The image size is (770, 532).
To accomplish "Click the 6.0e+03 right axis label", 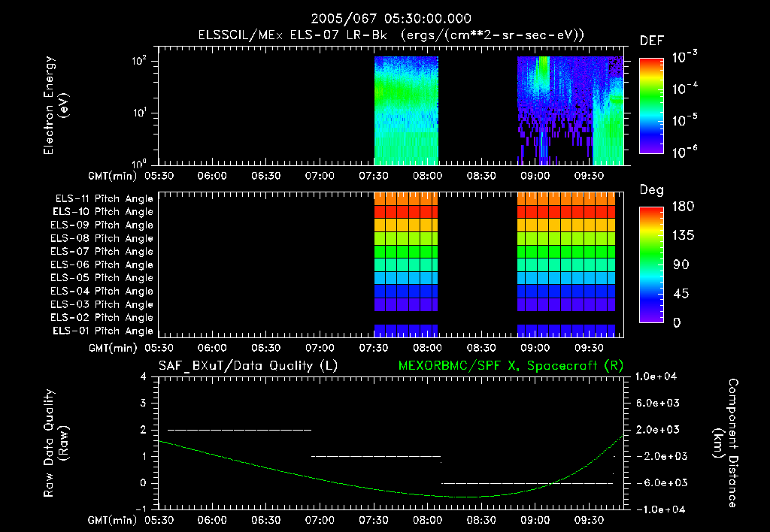I will tap(658, 404).
